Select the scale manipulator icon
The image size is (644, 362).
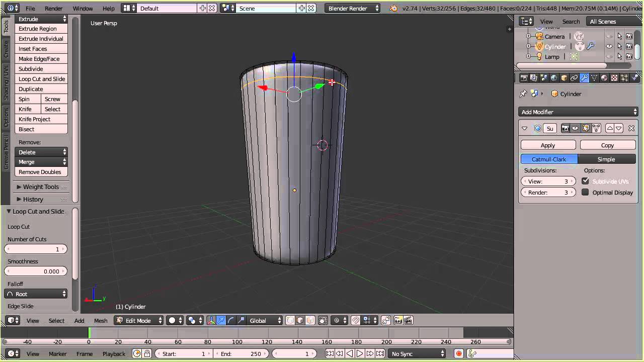pyautogui.click(x=241, y=320)
